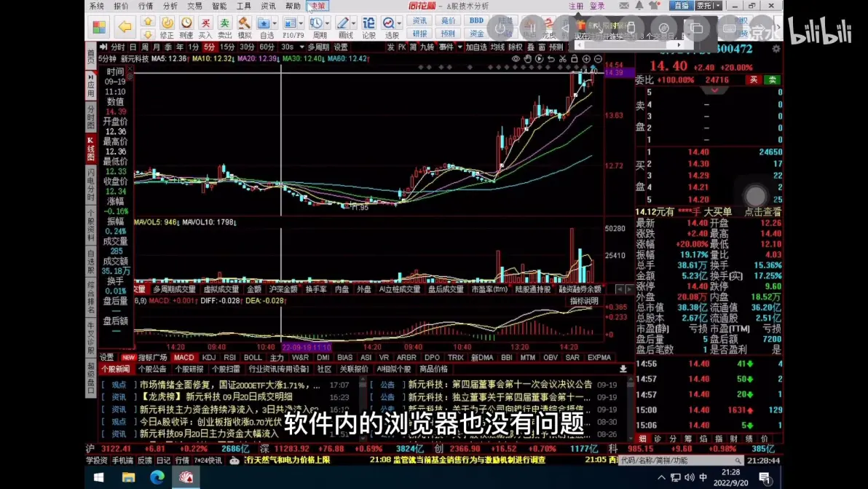Click the red 买 buy button
868x489 pixels.
(754, 79)
